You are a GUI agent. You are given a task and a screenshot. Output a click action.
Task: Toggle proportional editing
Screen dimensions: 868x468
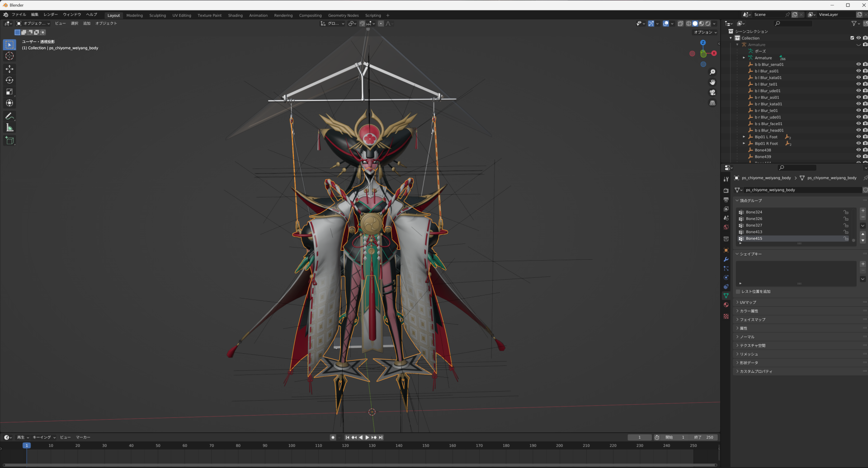point(381,23)
